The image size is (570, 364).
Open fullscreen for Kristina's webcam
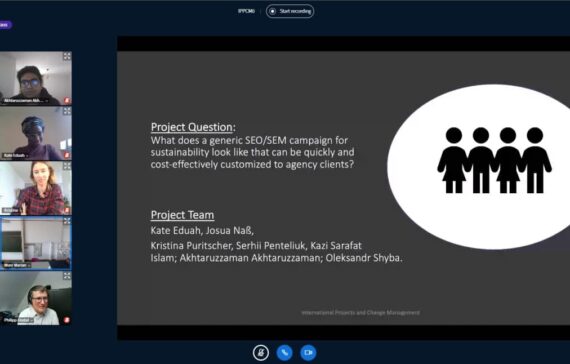point(67,166)
